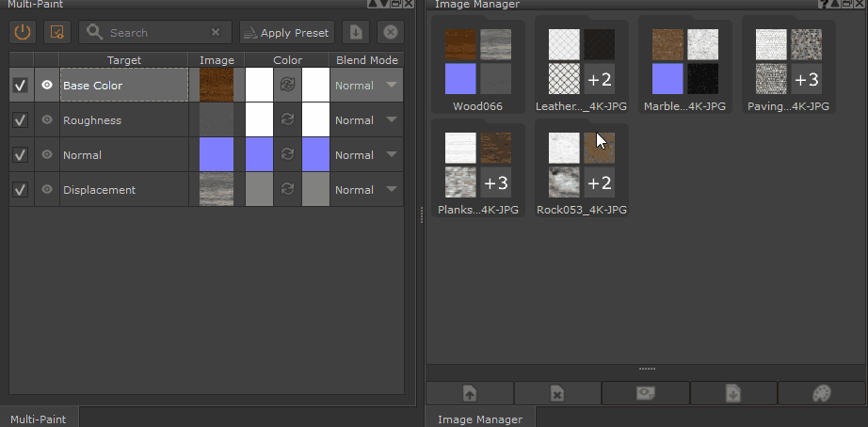Viewport: 868px width, 427px height.
Task: Select the Multi-Paint tab at the bottom
Action: click(38, 419)
